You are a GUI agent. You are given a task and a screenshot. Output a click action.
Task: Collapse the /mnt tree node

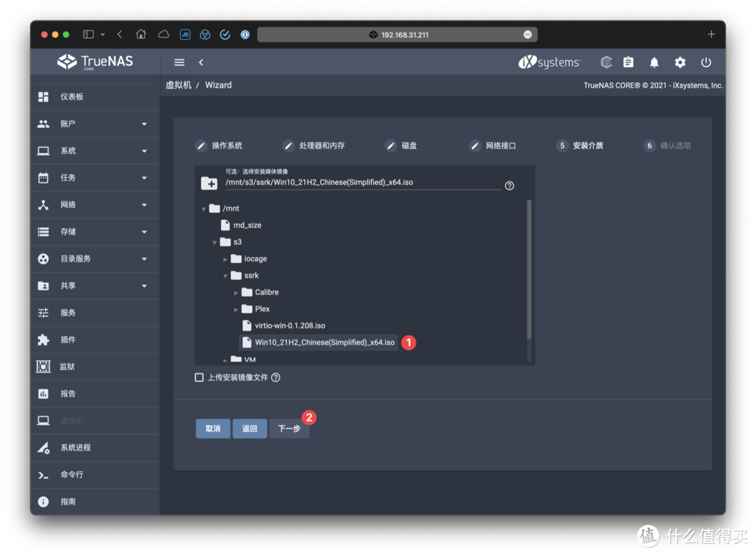tap(204, 209)
